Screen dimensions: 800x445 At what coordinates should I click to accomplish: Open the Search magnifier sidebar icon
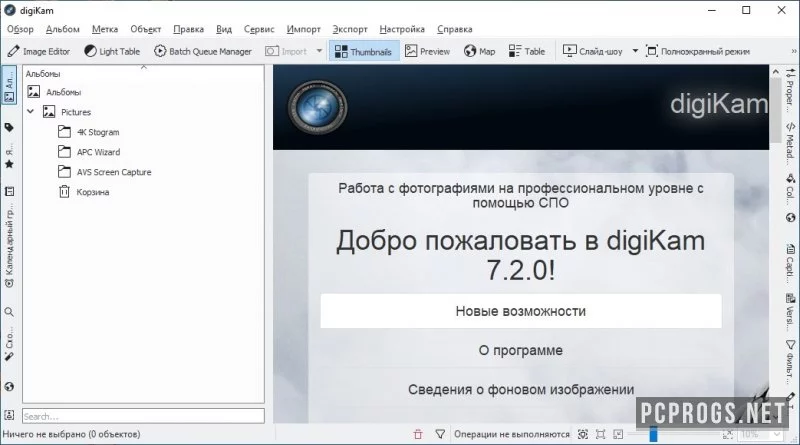9,312
